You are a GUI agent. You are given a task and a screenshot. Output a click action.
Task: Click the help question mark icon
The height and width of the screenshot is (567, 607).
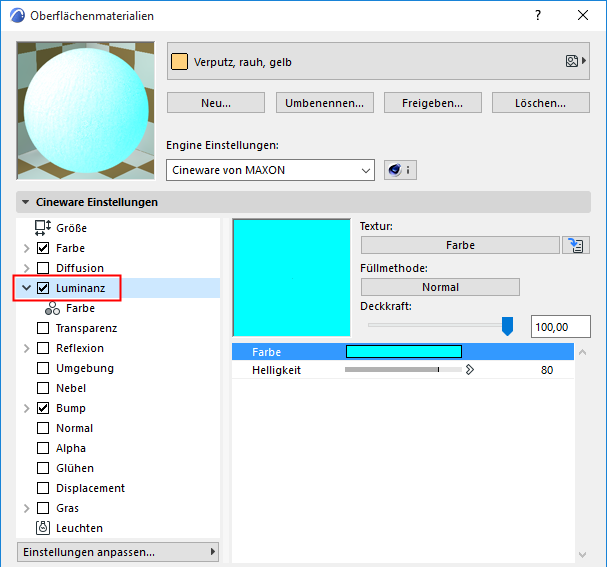[538, 15]
